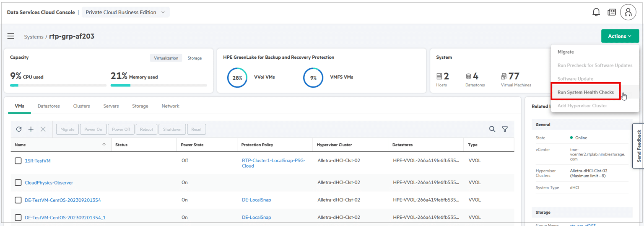Switch to the Datastores tab
Screen dimensions: 644x226
pyautogui.click(x=49, y=106)
